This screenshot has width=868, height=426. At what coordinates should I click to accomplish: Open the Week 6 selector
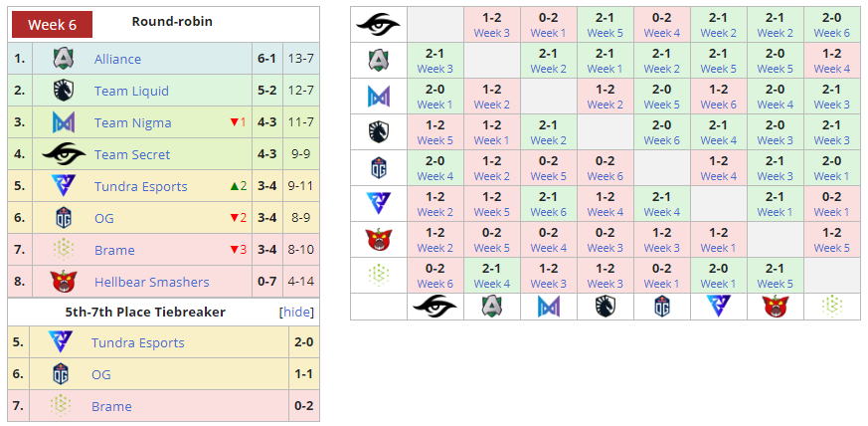pos(59,24)
